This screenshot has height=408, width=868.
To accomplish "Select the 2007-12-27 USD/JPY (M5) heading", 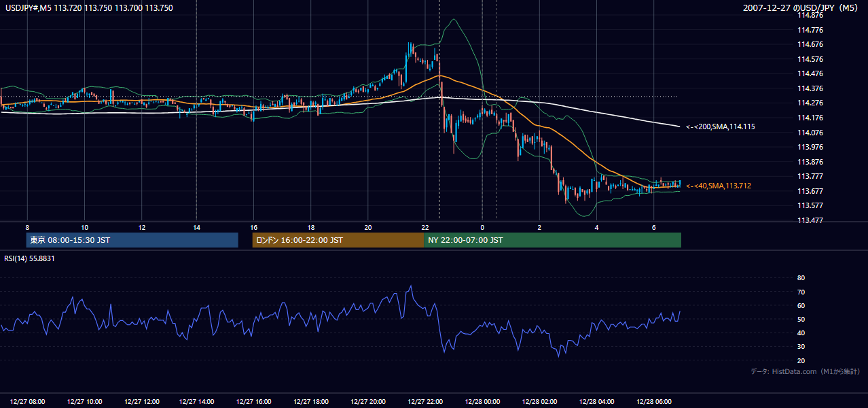I will tap(801, 7).
